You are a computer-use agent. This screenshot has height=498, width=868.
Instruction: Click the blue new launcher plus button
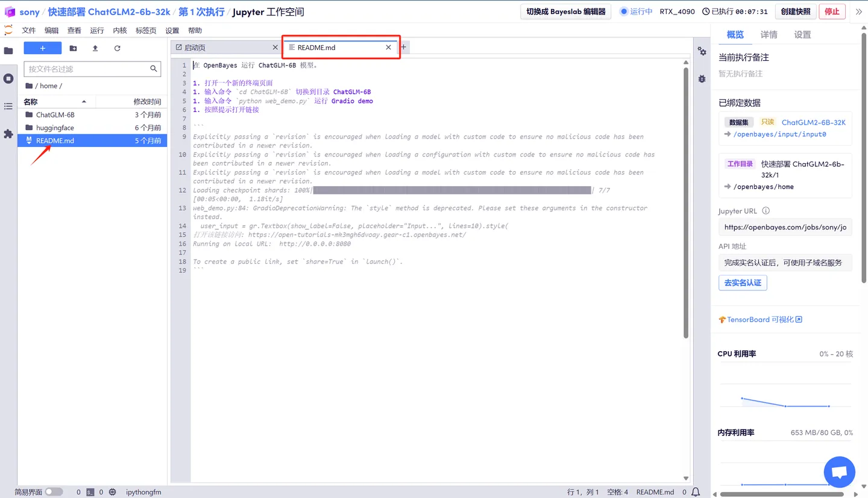coord(43,48)
